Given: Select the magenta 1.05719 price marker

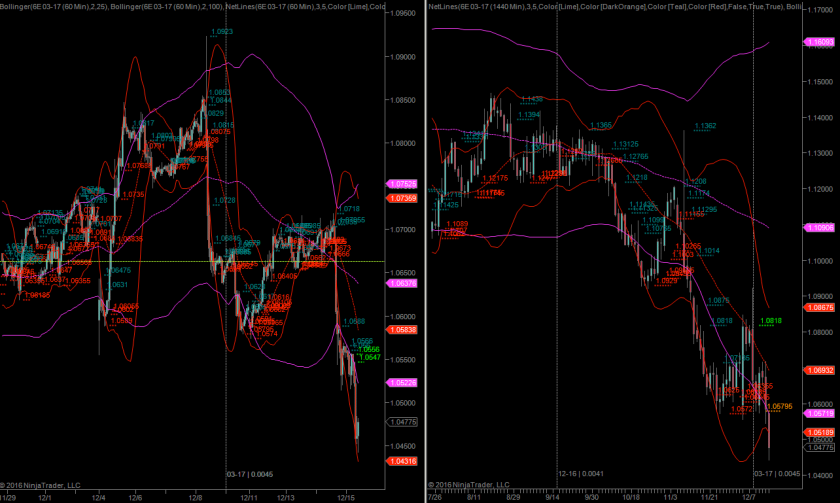Looking at the screenshot, I should pos(819,414).
